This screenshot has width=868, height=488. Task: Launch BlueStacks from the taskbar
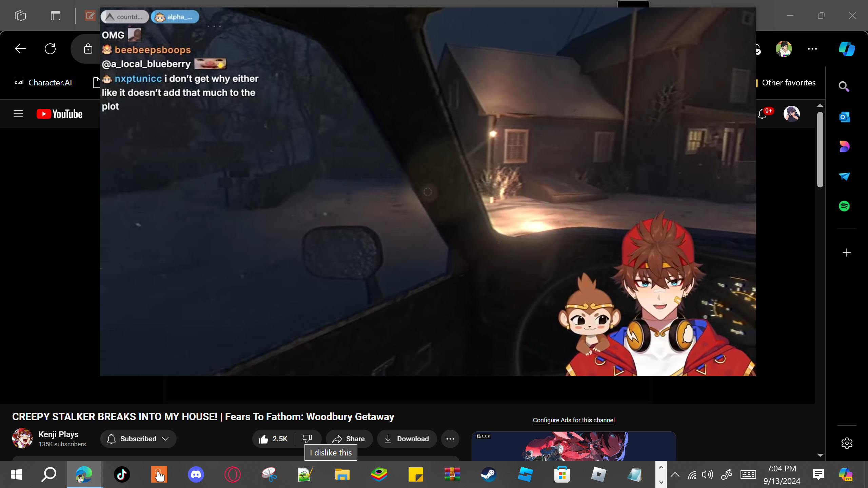tap(379, 474)
